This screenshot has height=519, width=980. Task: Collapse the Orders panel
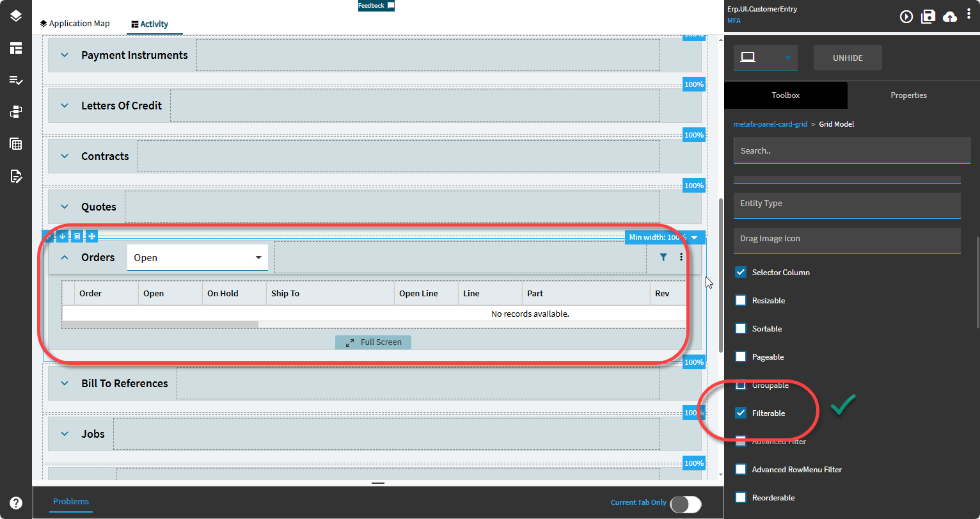[64, 257]
